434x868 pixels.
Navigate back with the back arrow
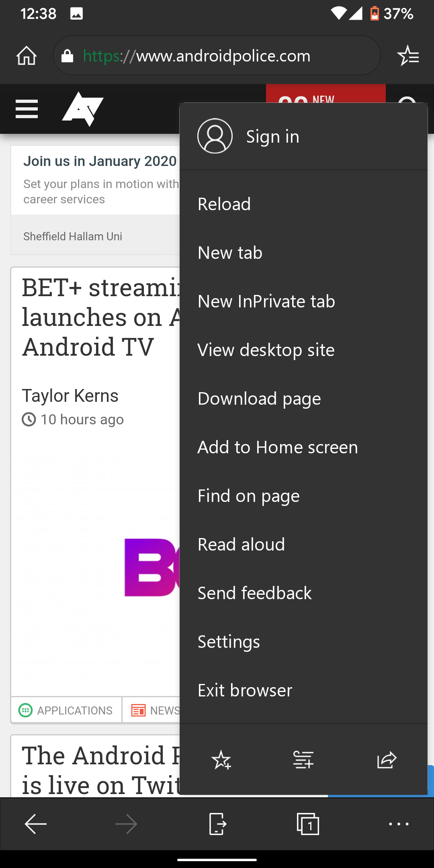[x=35, y=824]
